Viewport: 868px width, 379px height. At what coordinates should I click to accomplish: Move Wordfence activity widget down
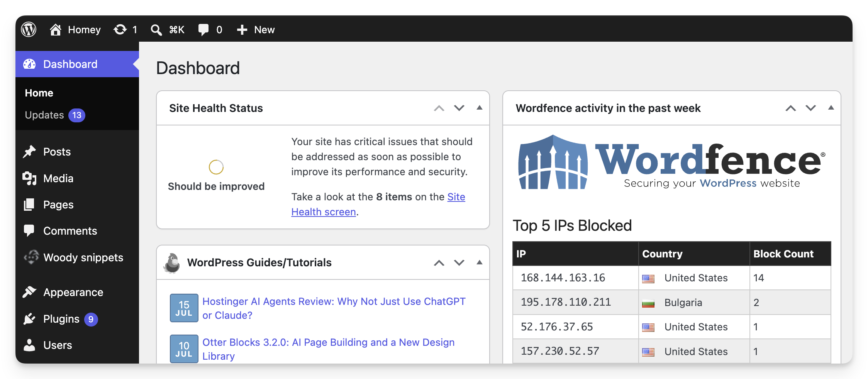pos(811,108)
